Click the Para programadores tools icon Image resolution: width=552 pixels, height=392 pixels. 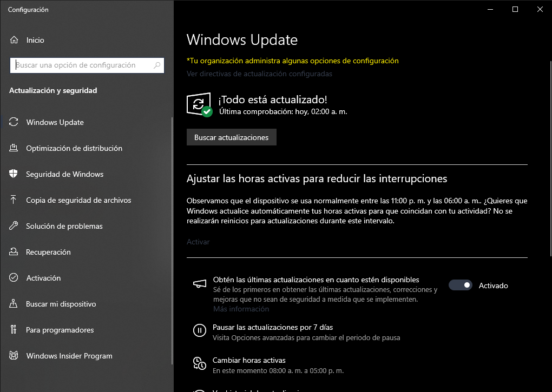[14, 329]
